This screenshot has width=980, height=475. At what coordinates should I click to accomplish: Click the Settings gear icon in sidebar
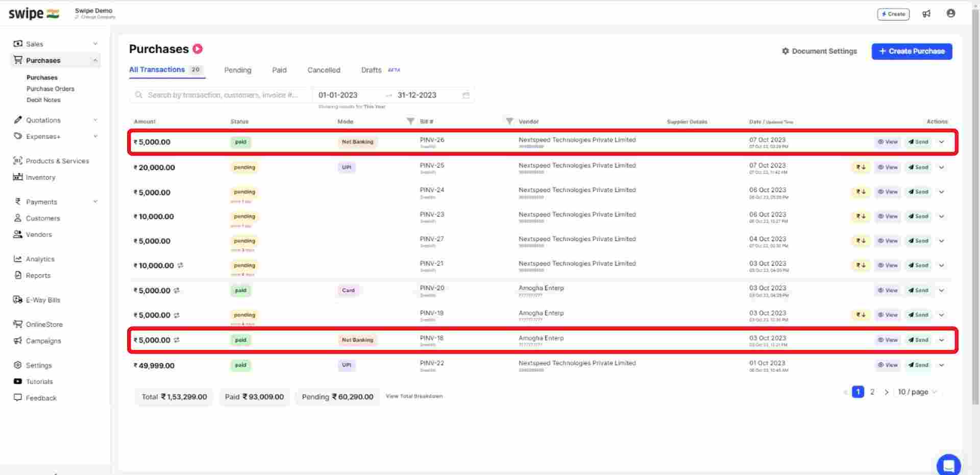[18, 365]
